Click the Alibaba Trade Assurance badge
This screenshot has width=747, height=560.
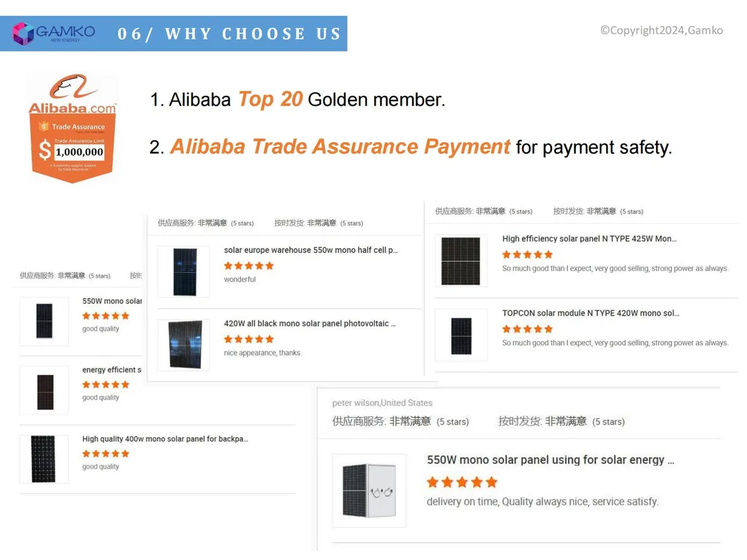coord(71,128)
